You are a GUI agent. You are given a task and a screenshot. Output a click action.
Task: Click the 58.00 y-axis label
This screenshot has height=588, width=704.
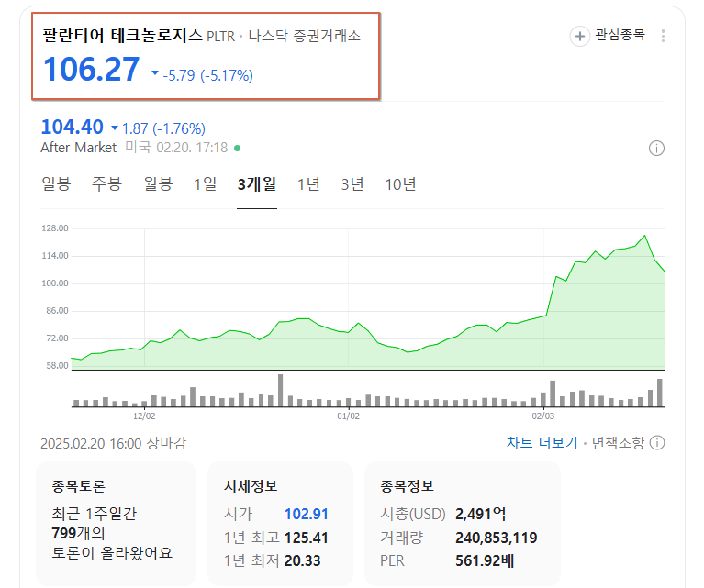[57, 365]
